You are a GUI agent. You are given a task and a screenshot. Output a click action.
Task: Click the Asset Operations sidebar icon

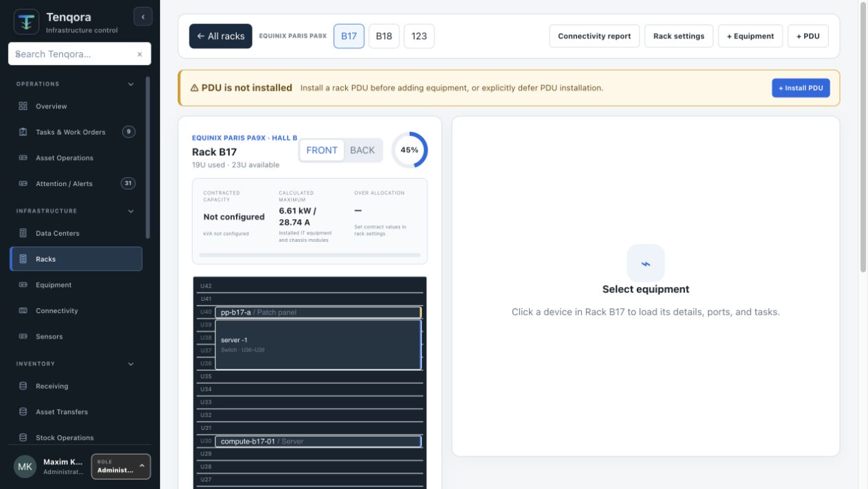(x=23, y=158)
